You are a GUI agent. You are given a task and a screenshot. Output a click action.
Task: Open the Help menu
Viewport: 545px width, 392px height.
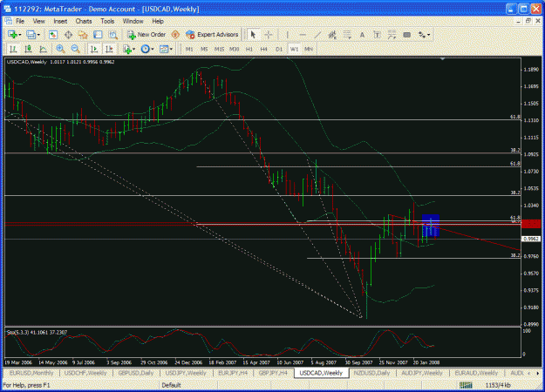[158, 22]
